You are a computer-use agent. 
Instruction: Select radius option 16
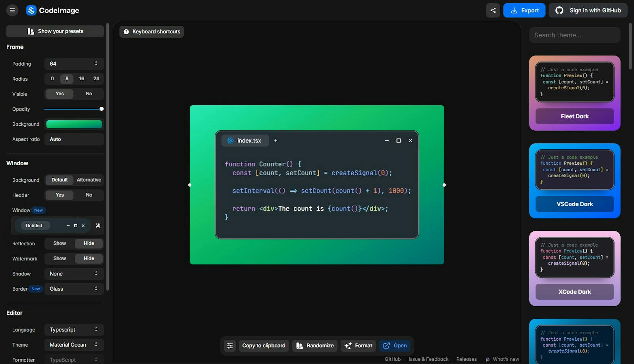click(82, 79)
